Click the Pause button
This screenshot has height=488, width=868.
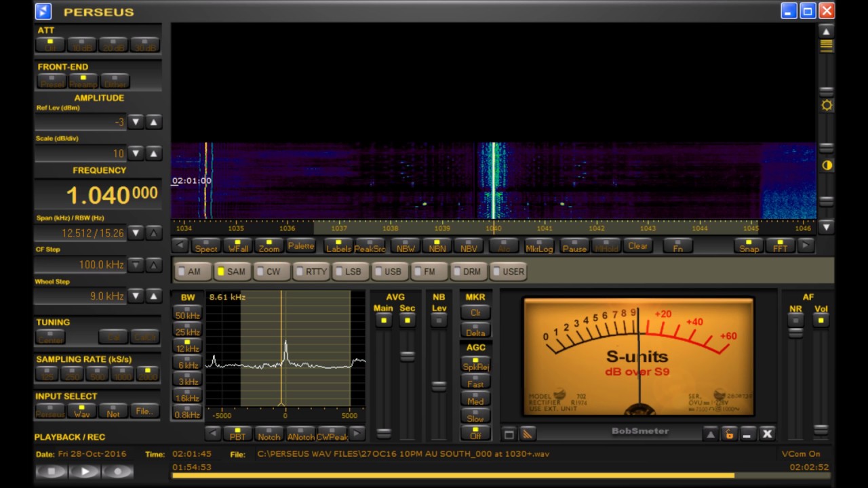(574, 245)
